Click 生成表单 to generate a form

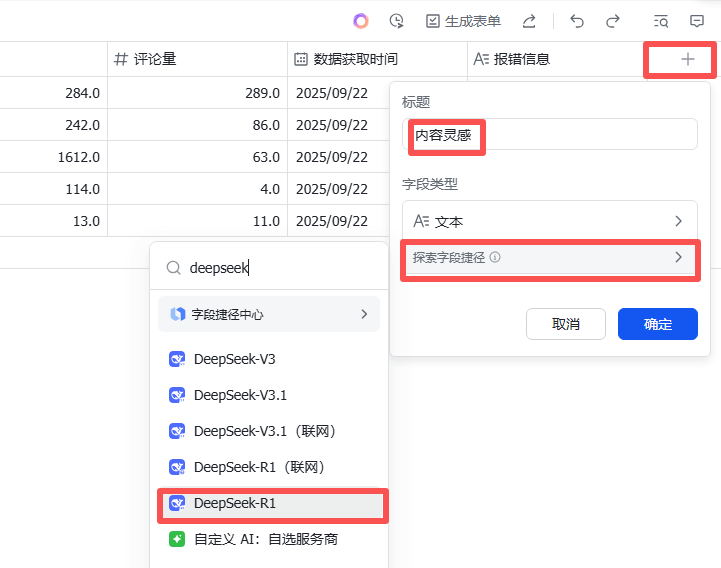463,21
